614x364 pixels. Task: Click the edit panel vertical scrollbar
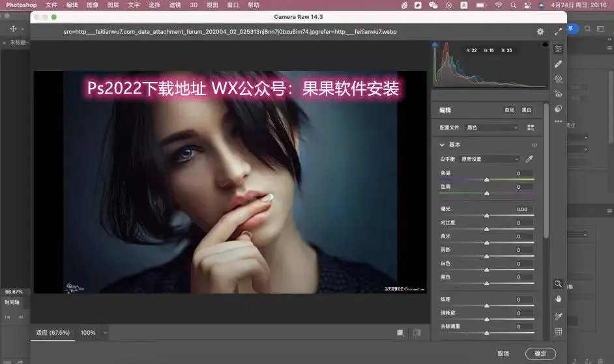[546, 171]
